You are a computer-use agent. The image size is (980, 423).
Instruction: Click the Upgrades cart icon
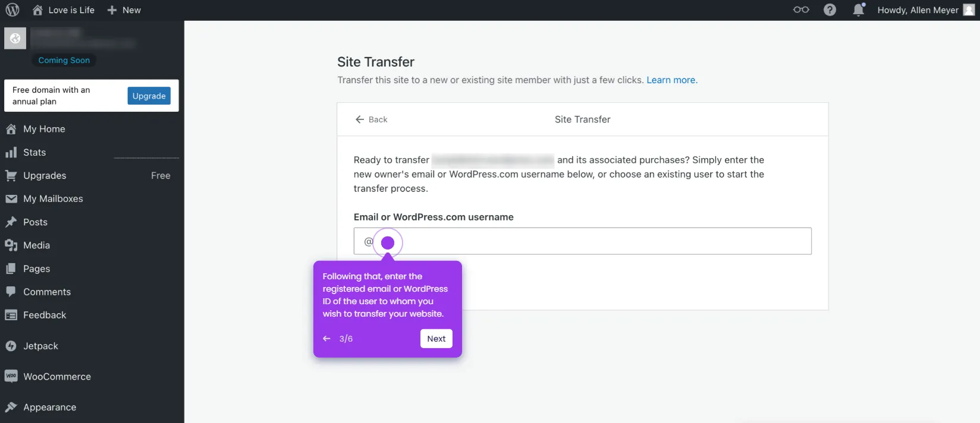(11, 175)
